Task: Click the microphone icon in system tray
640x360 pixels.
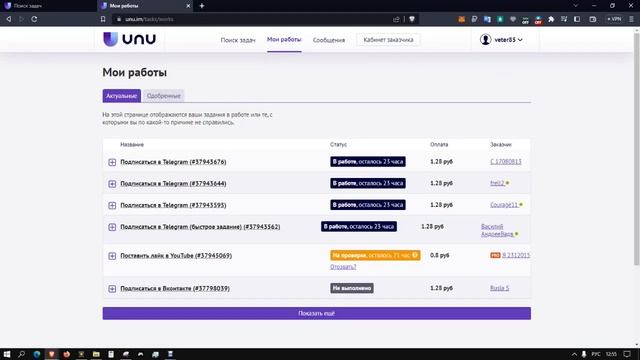Action: coord(584,354)
